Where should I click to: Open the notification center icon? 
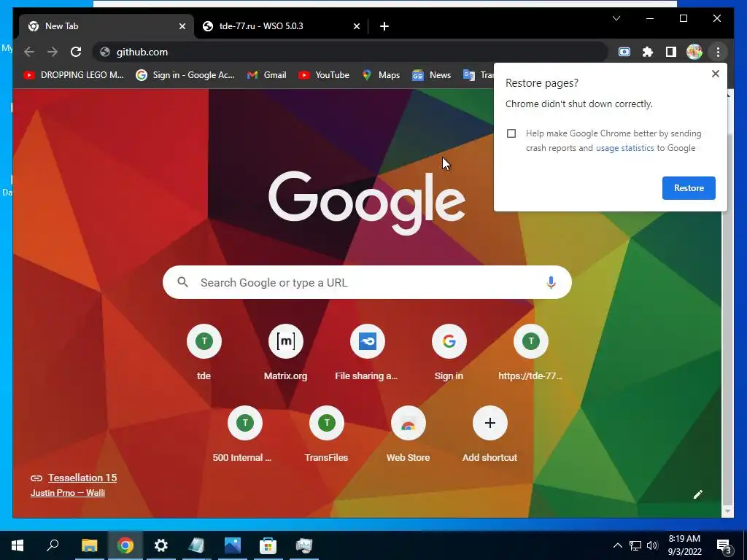coord(724,546)
